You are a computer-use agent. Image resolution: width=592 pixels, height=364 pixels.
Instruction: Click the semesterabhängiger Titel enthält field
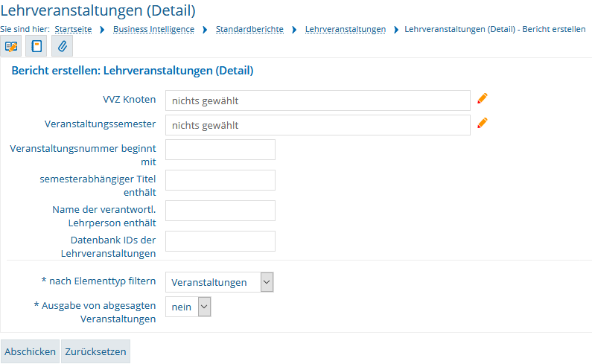[220, 180]
